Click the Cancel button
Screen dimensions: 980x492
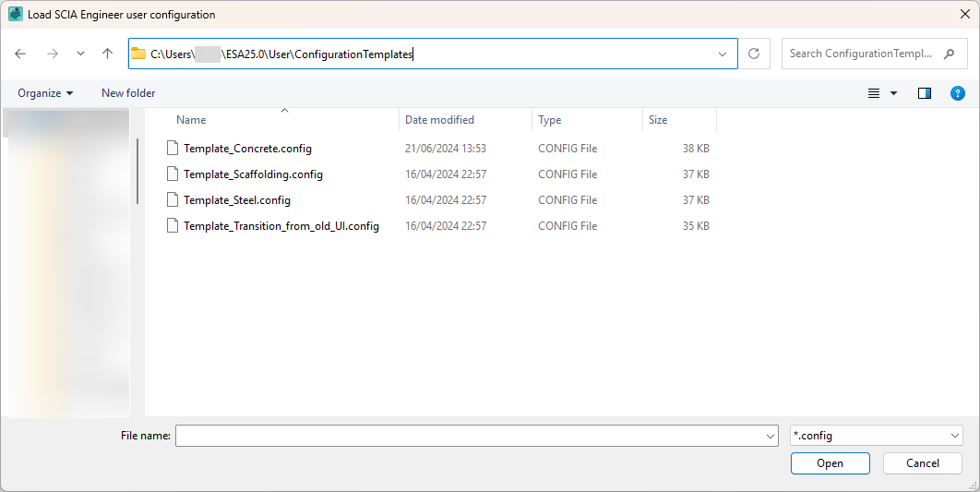[923, 463]
